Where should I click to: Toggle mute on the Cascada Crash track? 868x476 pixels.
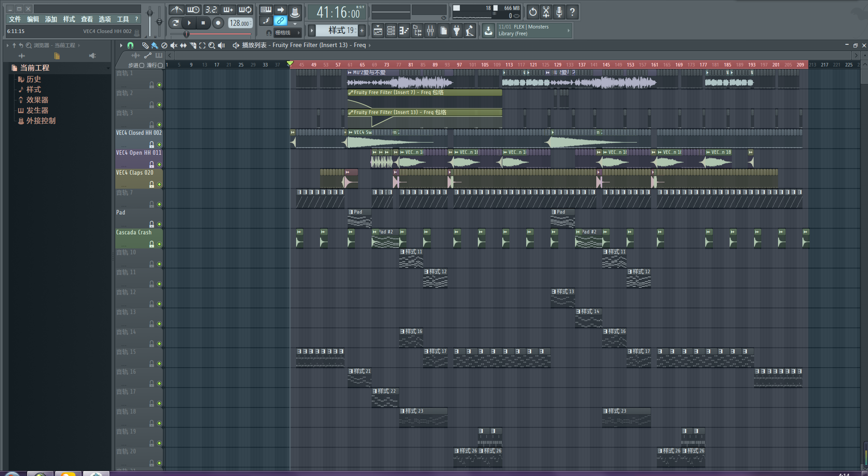159,244
